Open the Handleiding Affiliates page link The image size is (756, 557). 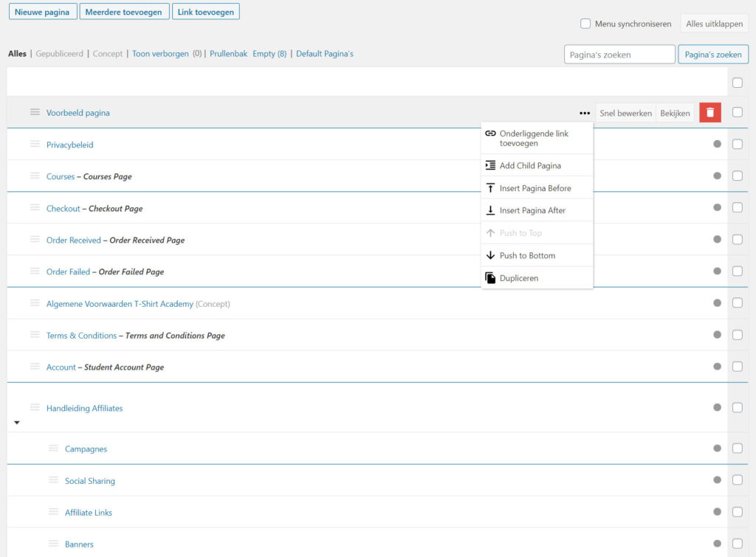(84, 408)
